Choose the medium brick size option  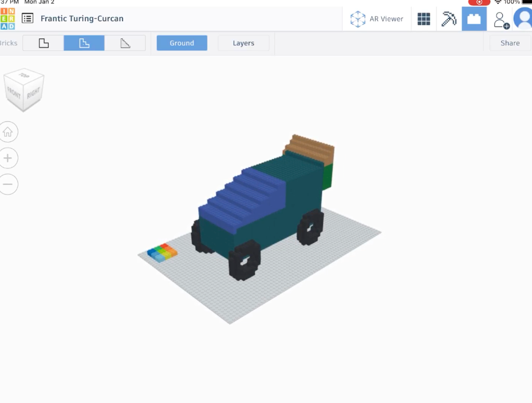[x=84, y=43]
